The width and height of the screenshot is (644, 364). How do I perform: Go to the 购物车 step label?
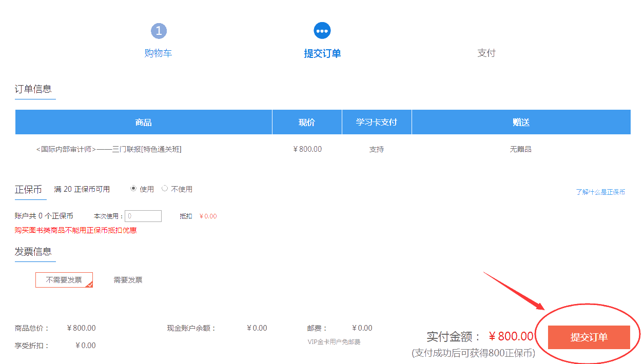tap(158, 53)
